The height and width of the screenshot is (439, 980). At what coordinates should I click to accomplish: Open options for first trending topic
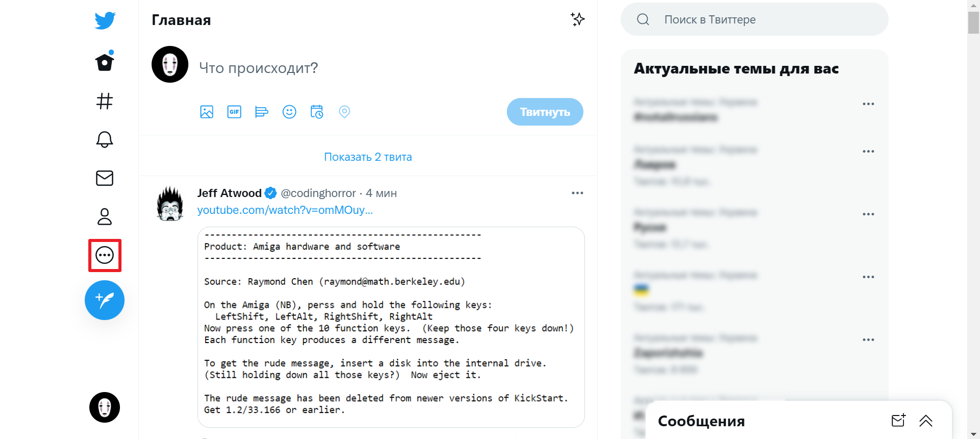point(868,104)
